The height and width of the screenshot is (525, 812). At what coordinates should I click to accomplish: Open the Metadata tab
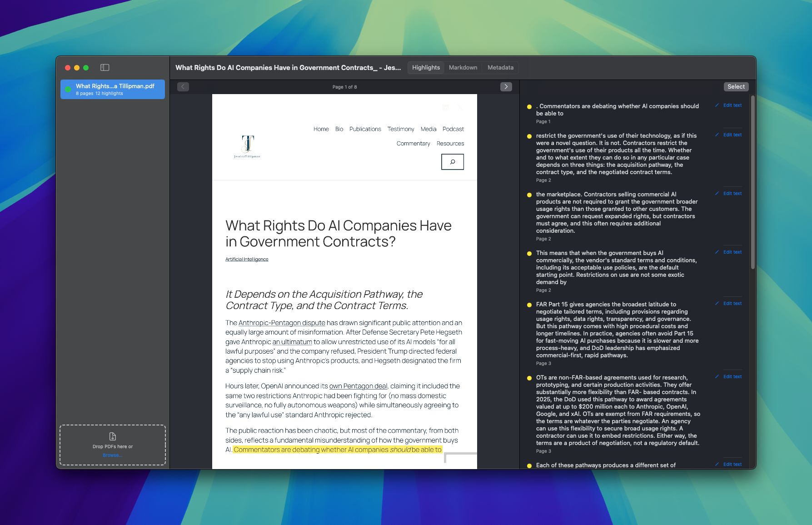(500, 67)
